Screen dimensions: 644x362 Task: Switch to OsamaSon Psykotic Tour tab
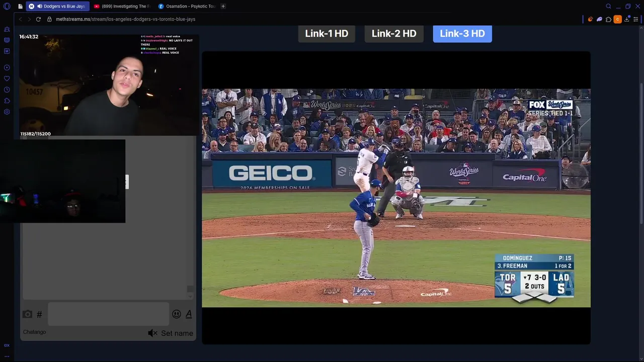(186, 6)
